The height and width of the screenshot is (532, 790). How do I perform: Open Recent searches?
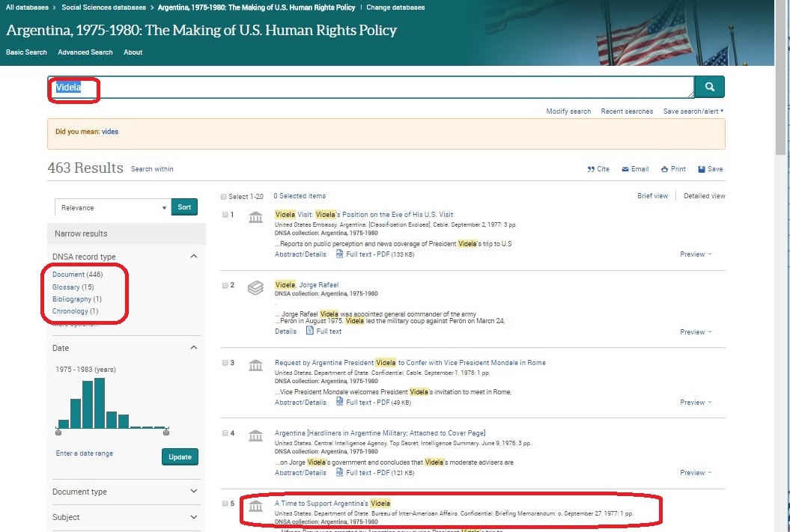click(627, 111)
